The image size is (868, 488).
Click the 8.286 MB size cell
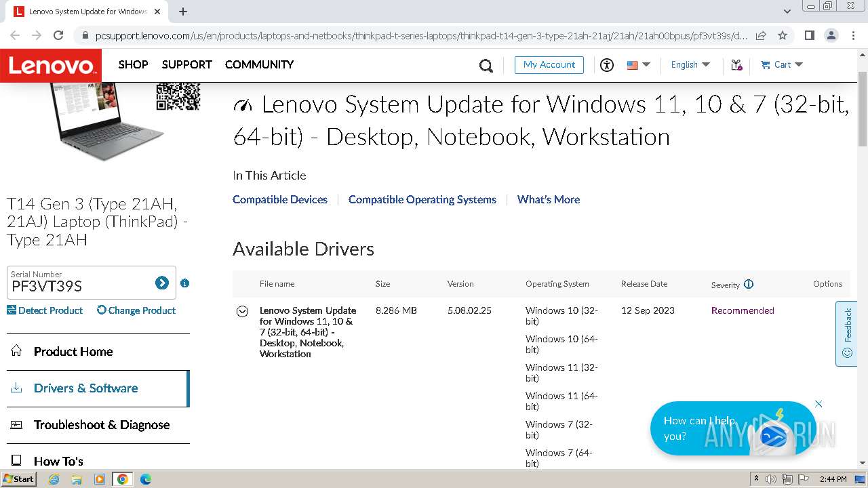pyautogui.click(x=396, y=311)
